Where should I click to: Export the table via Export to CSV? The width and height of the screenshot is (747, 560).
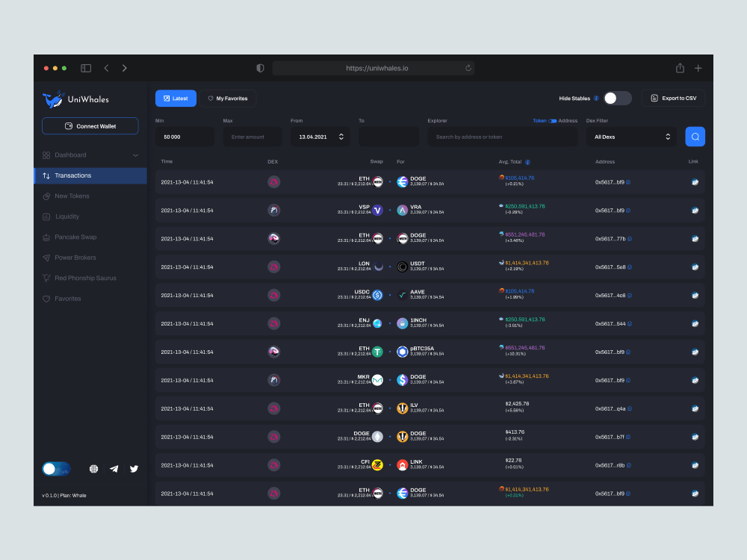[673, 98]
